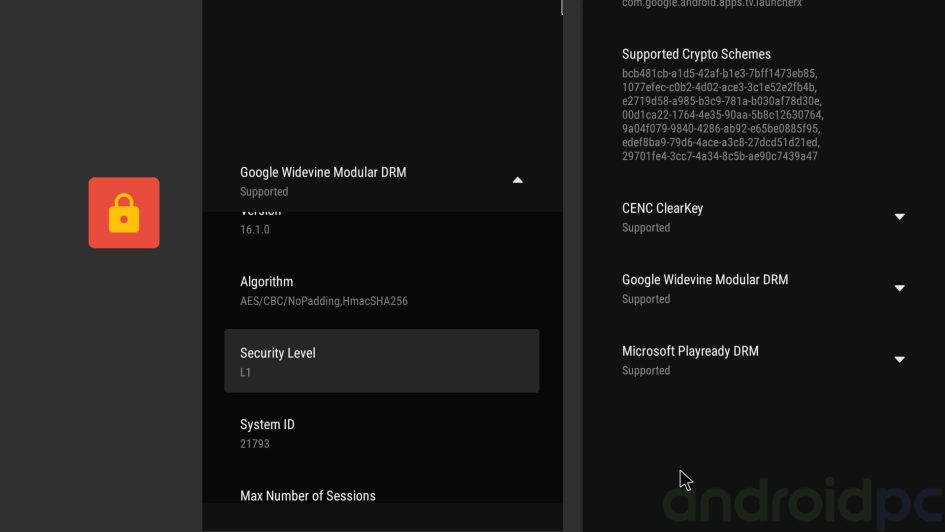
Task: Select the Algorithm row
Action: coord(381,290)
